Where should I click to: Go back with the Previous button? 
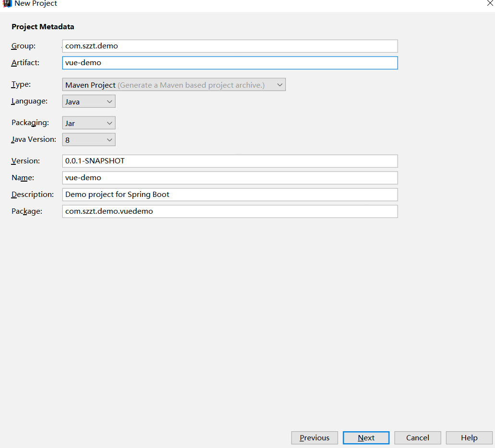[314, 437]
